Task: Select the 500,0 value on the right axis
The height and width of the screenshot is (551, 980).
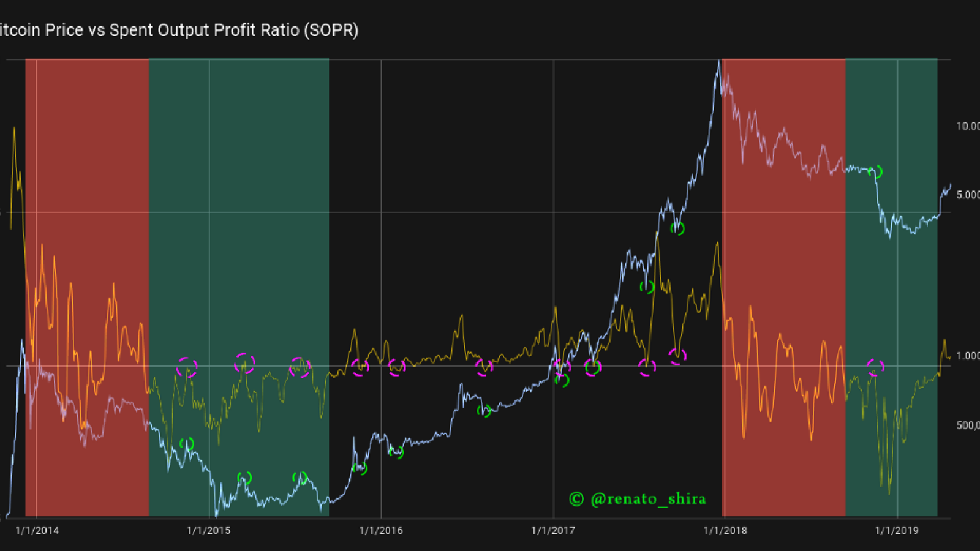Action: [968, 425]
